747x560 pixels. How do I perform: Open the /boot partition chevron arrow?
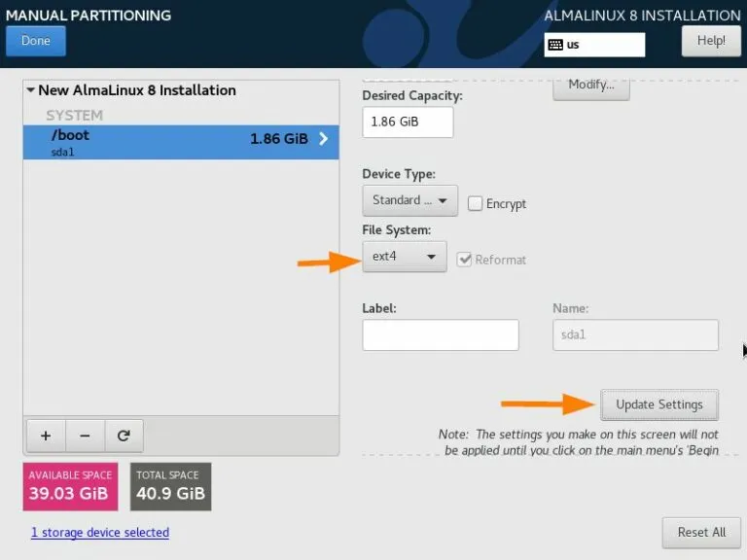pyautogui.click(x=324, y=139)
